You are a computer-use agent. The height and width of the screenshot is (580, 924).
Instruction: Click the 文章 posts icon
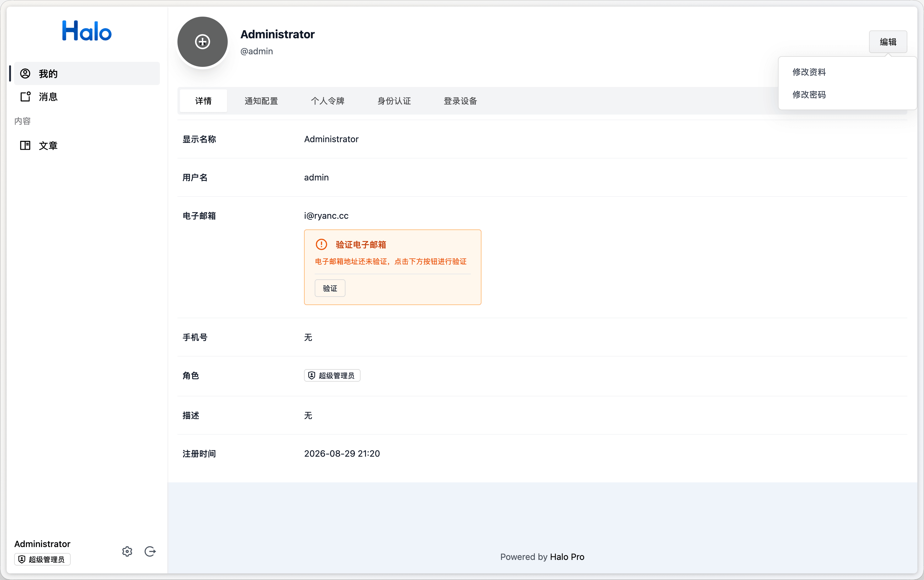25,145
